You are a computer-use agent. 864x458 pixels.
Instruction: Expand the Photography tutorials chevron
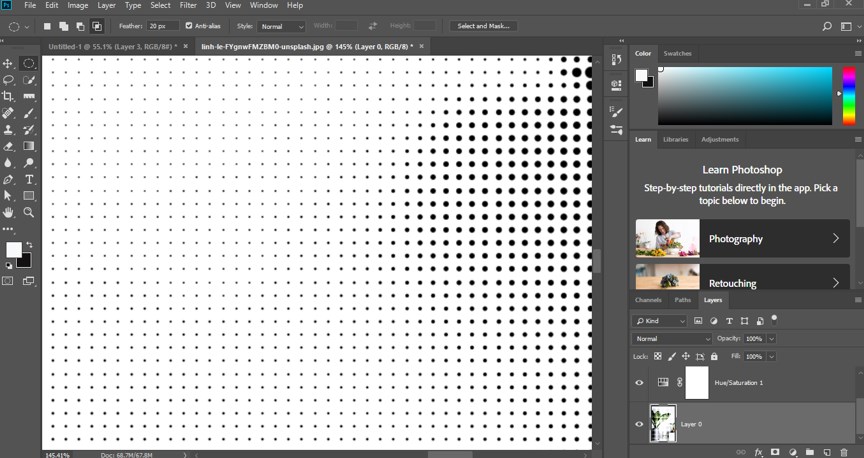(x=836, y=238)
